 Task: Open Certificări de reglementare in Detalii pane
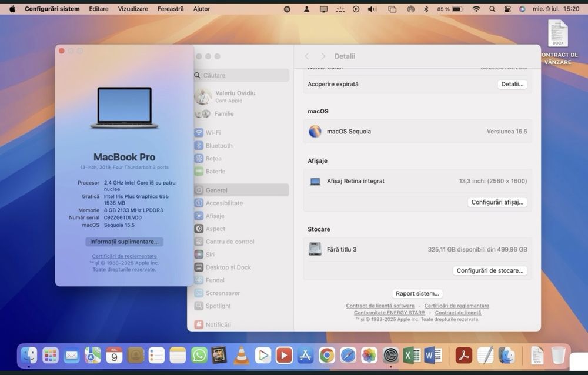(x=456, y=306)
